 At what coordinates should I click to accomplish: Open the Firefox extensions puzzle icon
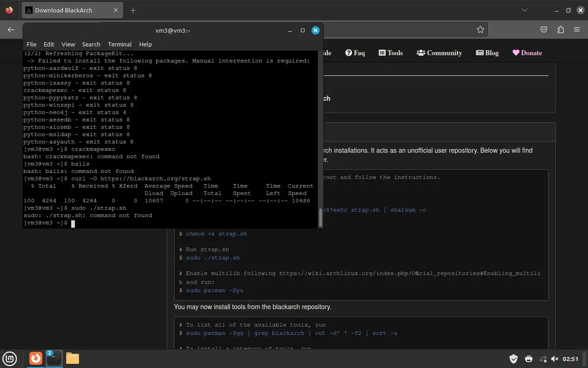click(560, 29)
